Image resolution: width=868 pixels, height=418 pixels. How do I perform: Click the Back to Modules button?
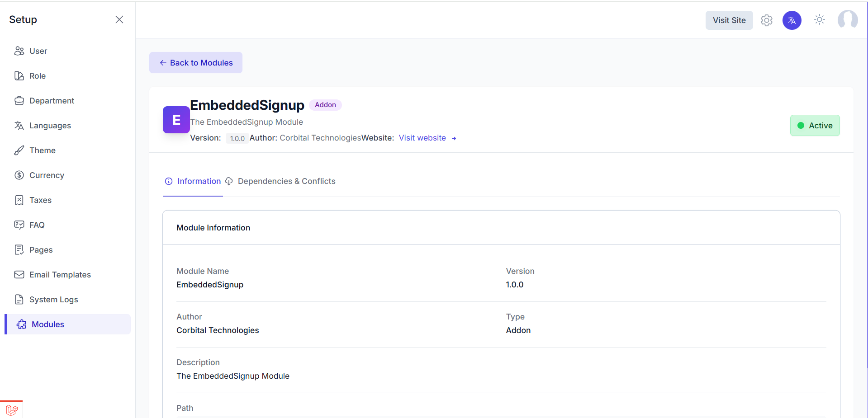195,62
